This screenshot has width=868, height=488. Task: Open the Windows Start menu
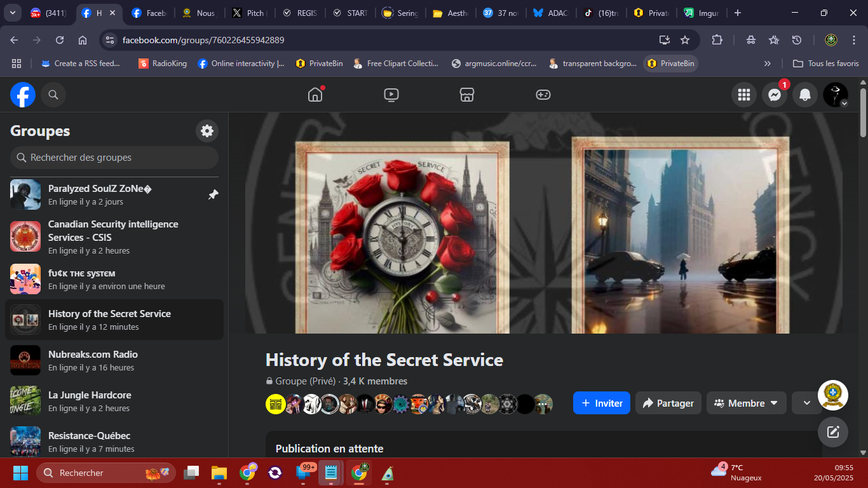(21, 473)
